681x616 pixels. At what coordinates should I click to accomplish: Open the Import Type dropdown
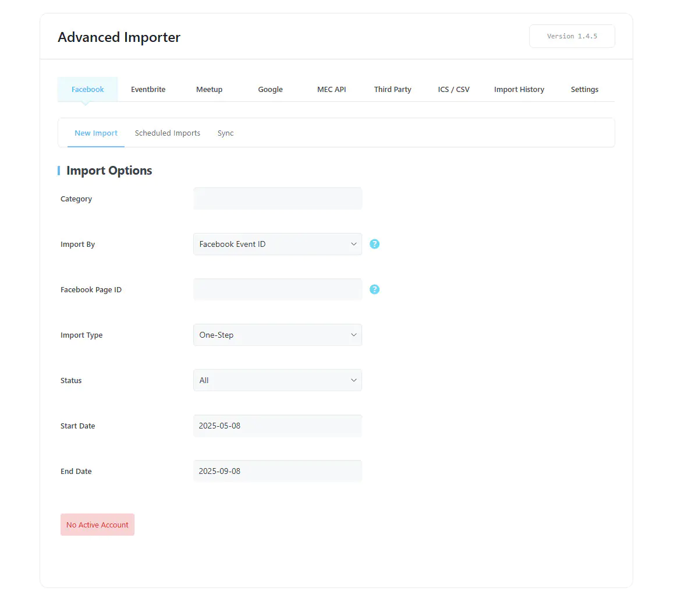point(278,335)
